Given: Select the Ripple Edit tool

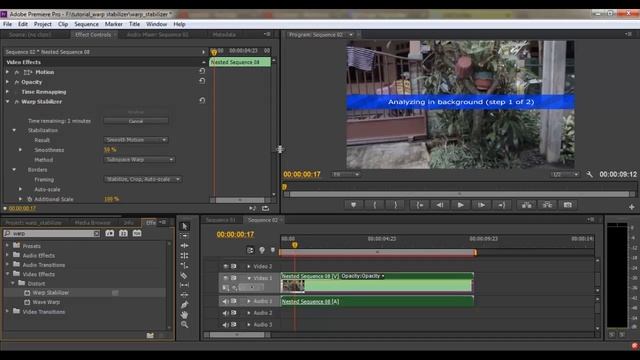Looking at the screenshot, I should pos(184,246).
